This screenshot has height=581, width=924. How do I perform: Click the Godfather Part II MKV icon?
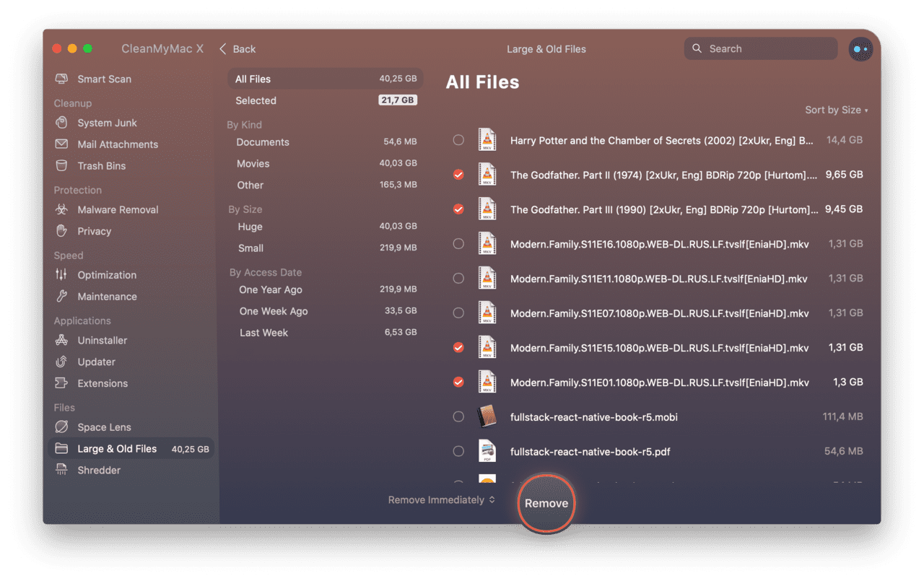[488, 175]
